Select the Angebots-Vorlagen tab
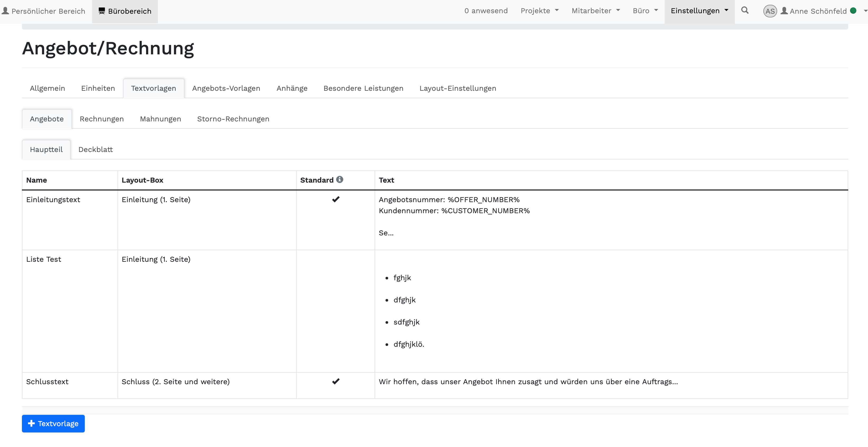Screen dimensions: 868x447 point(226,88)
